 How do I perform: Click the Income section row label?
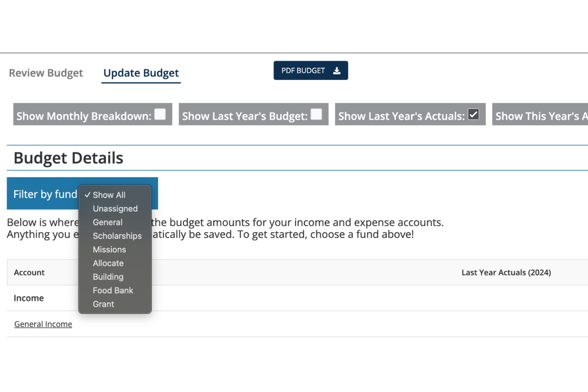pyautogui.click(x=29, y=298)
